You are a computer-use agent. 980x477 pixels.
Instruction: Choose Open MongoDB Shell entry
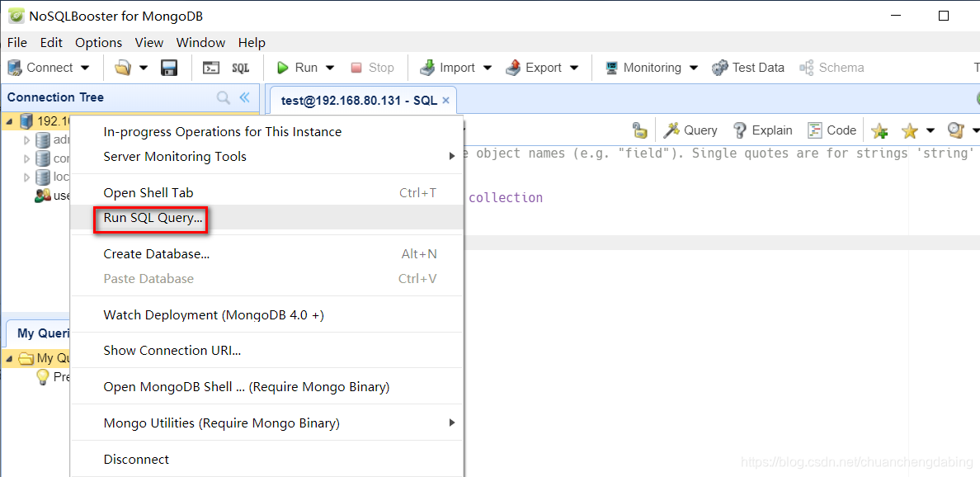coord(267,387)
